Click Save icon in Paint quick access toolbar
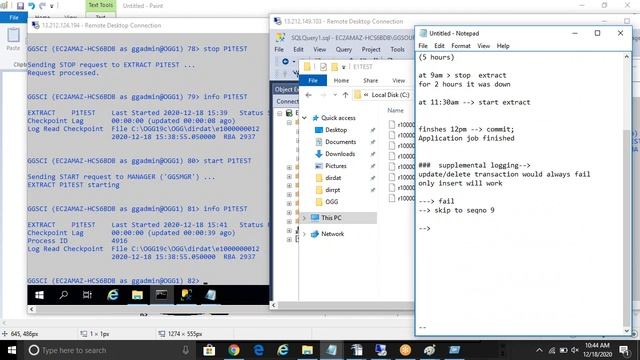 tap(20, 6)
